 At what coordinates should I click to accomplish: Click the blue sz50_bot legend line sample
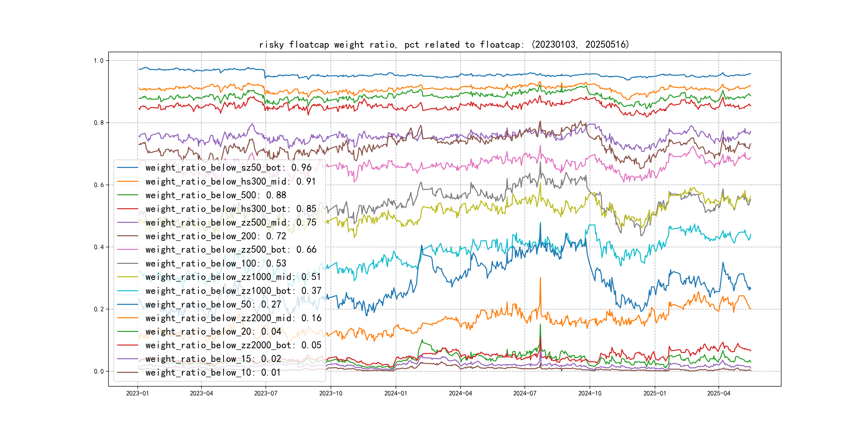pos(127,167)
